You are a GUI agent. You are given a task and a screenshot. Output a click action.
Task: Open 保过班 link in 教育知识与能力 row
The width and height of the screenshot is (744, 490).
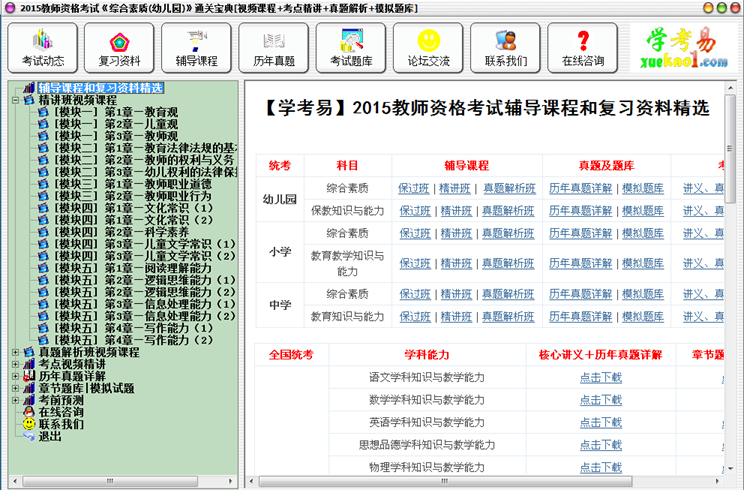point(415,316)
